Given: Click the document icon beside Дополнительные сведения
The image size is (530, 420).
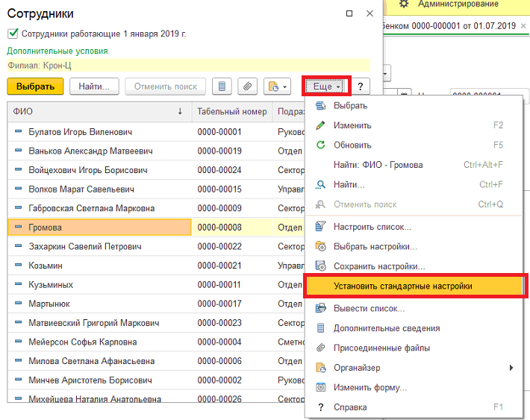Looking at the screenshot, I should [320, 328].
